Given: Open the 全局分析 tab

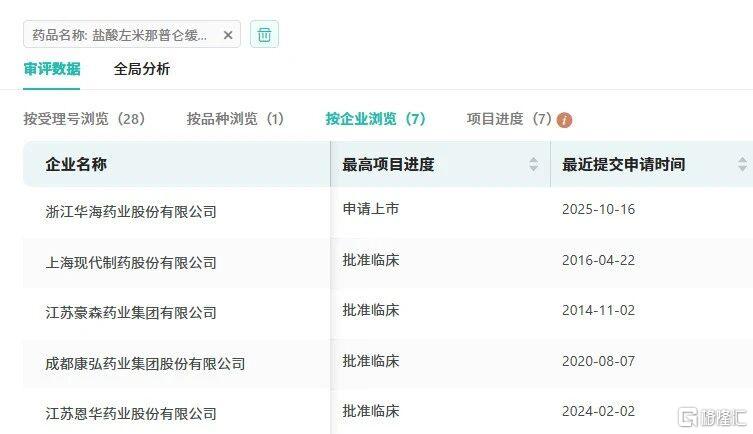Looking at the screenshot, I should click(142, 69).
